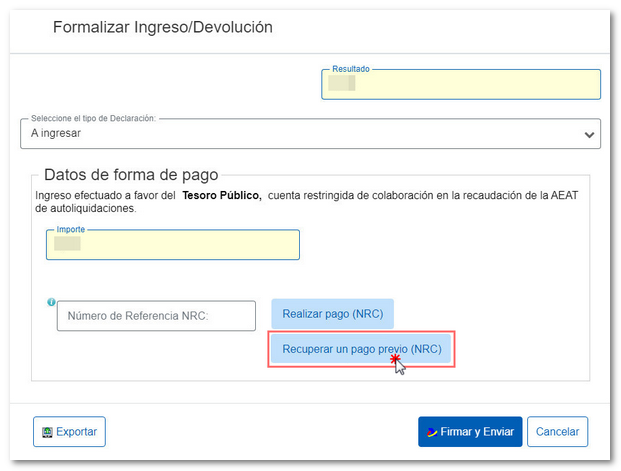
Task: Open the Seleccione el tipo de Declaración dropdown
Action: (310, 134)
